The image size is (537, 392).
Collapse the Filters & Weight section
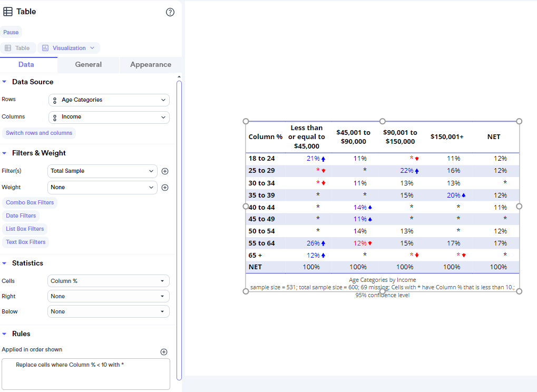(4, 153)
